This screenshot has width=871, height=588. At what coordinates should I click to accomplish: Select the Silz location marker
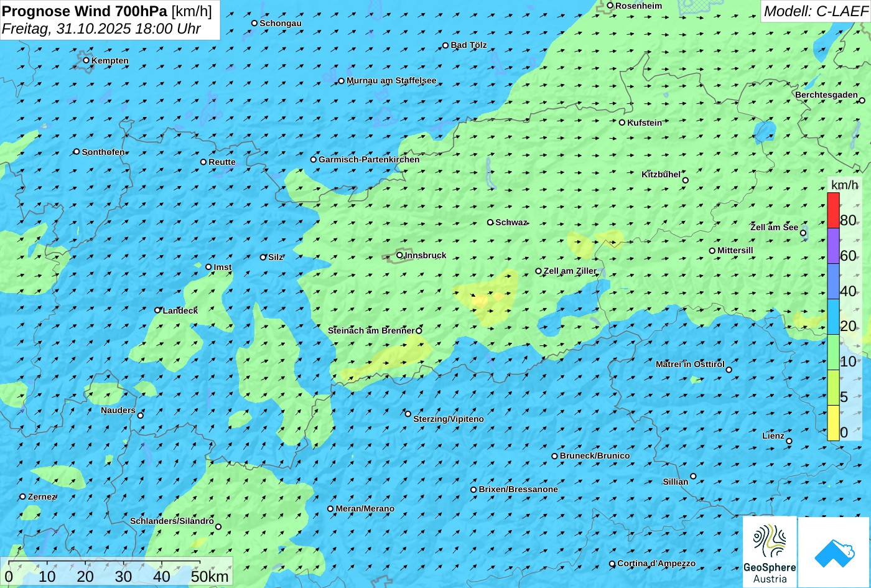coord(263,257)
